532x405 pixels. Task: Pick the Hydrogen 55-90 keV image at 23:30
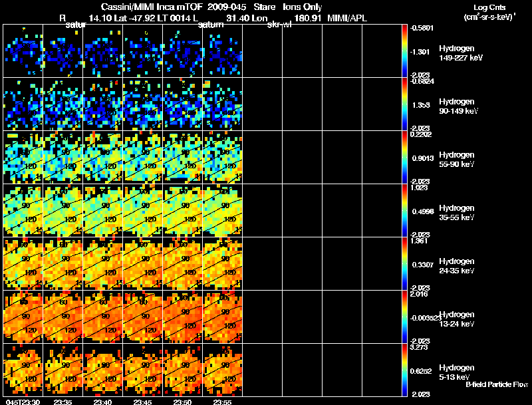click(23, 158)
